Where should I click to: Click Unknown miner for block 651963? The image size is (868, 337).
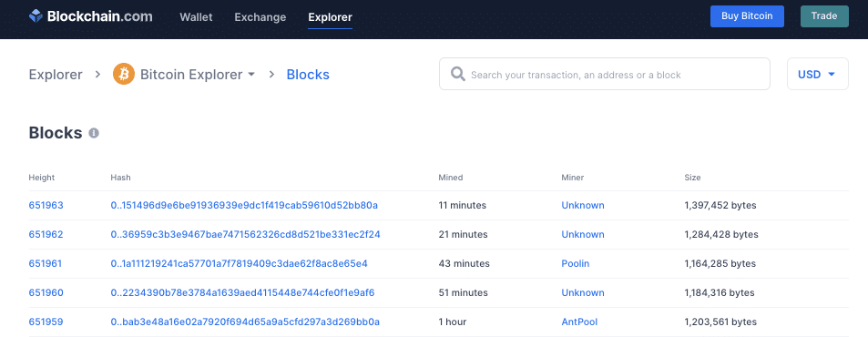[583, 205]
